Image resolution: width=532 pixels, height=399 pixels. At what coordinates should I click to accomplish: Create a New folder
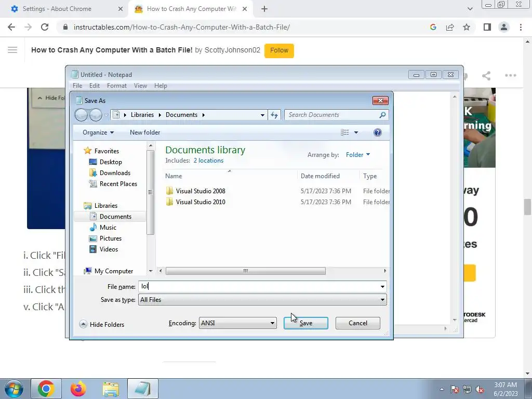[x=145, y=132]
